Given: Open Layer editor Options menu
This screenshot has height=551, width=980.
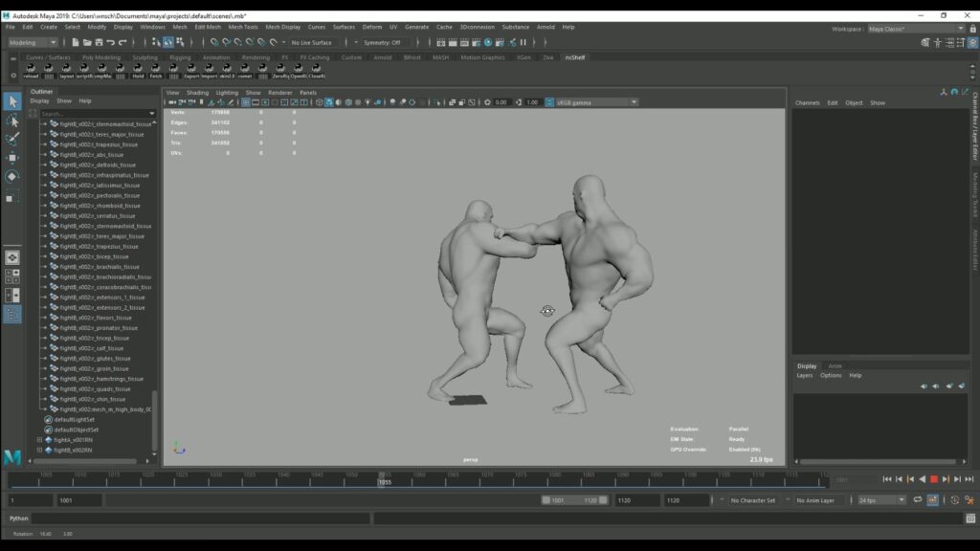Looking at the screenshot, I should pos(831,375).
